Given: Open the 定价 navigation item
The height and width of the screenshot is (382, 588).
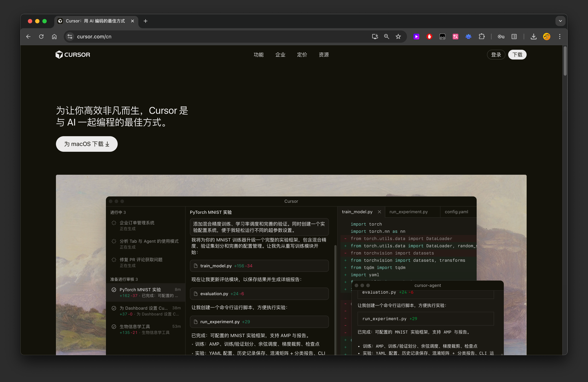Looking at the screenshot, I should pos(302,55).
